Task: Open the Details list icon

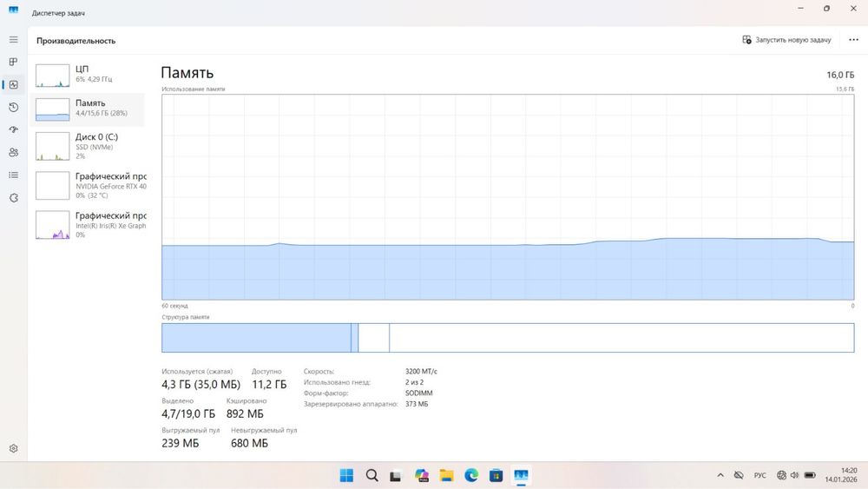Action: coord(13,175)
